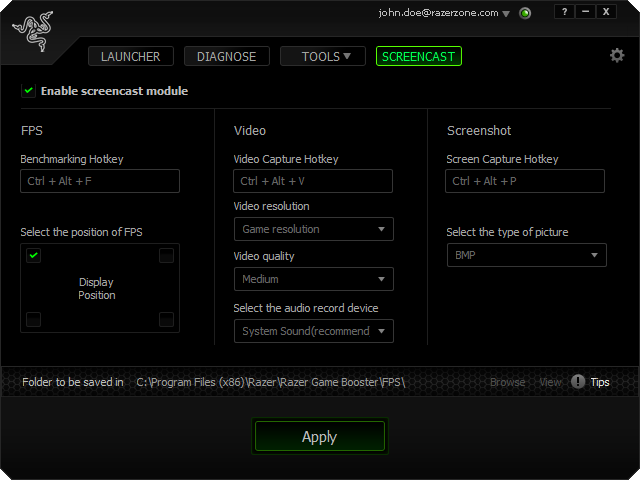640x480 pixels.
Task: Open the TOOLS dropdown menu
Action: (x=322, y=56)
